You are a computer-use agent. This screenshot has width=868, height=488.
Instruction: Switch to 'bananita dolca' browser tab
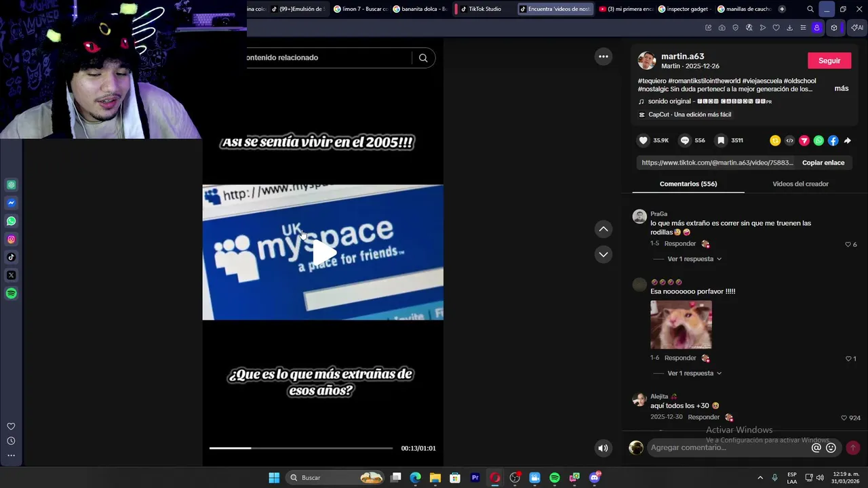pos(420,9)
